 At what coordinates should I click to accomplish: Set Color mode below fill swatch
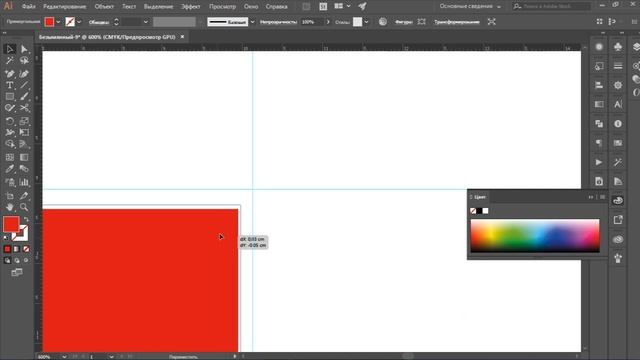(7, 249)
